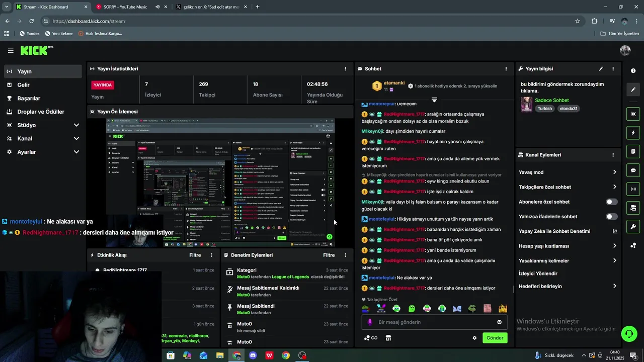Viewport: 644px width, 362px height.
Task: Select Yayın in the left sidebar
Action: (42, 71)
